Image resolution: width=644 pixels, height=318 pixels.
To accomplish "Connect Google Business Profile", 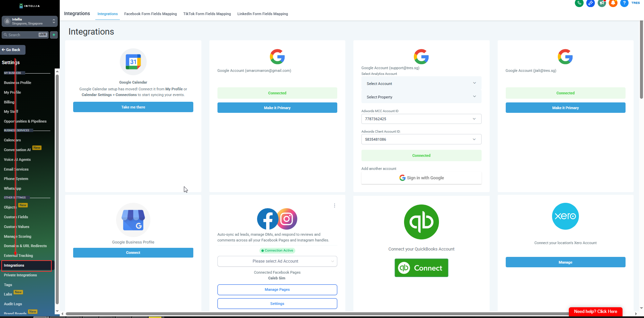I will pyautogui.click(x=133, y=253).
